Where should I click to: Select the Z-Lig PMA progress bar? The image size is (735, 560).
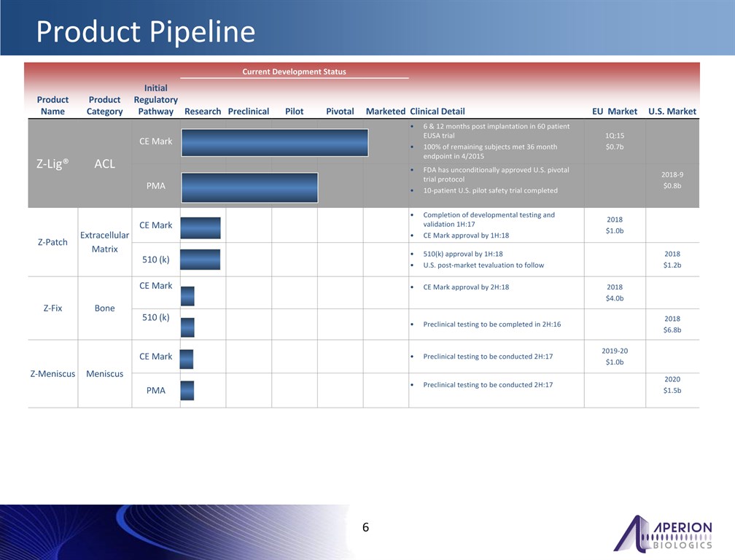click(x=249, y=187)
